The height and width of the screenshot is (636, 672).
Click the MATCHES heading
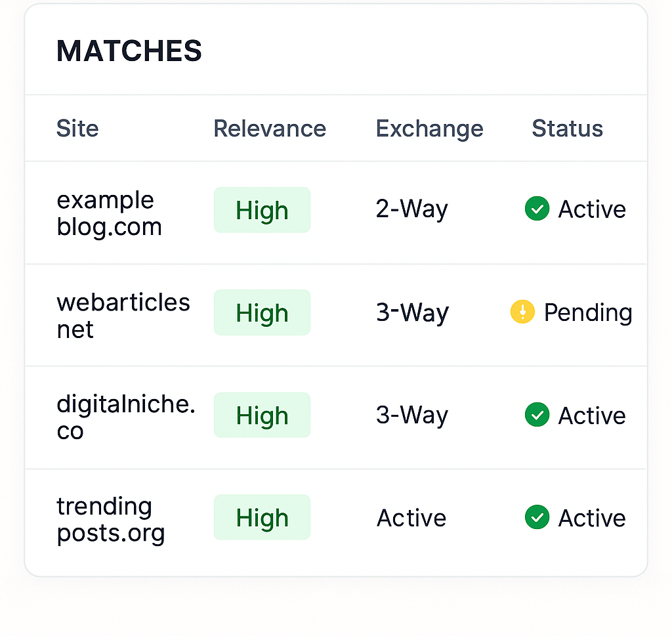[x=129, y=51]
